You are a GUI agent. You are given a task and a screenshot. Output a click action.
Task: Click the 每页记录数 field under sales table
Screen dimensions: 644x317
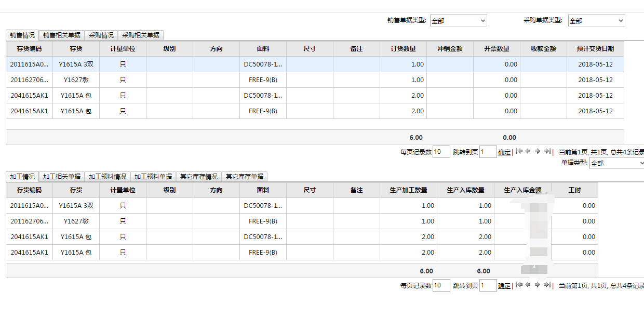click(441, 152)
